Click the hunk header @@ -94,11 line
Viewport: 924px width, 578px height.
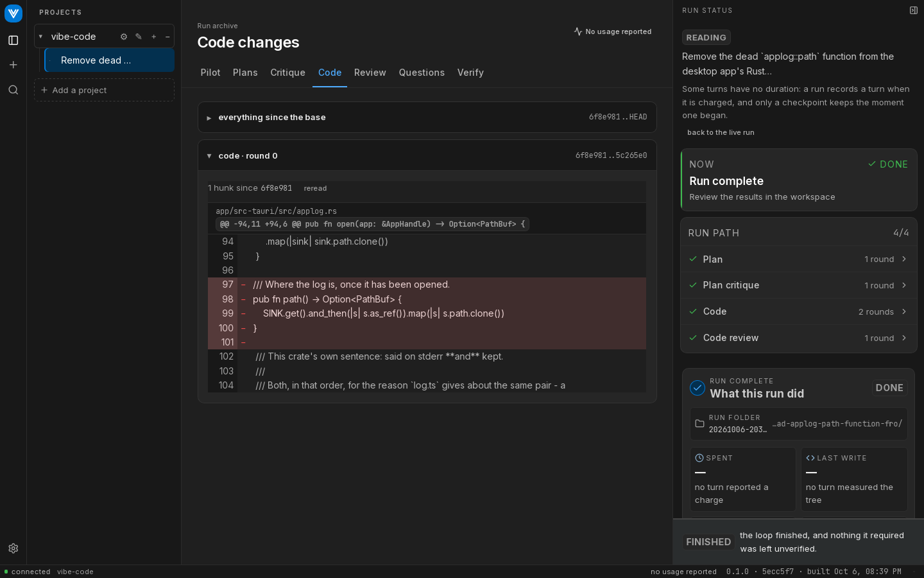372,224
